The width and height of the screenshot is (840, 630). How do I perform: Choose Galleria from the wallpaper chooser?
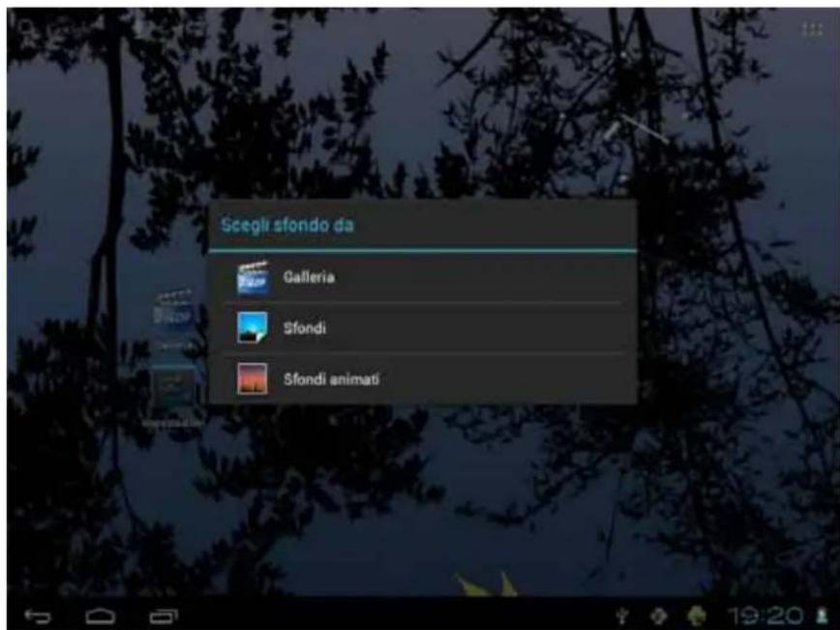pyautogui.click(x=310, y=280)
